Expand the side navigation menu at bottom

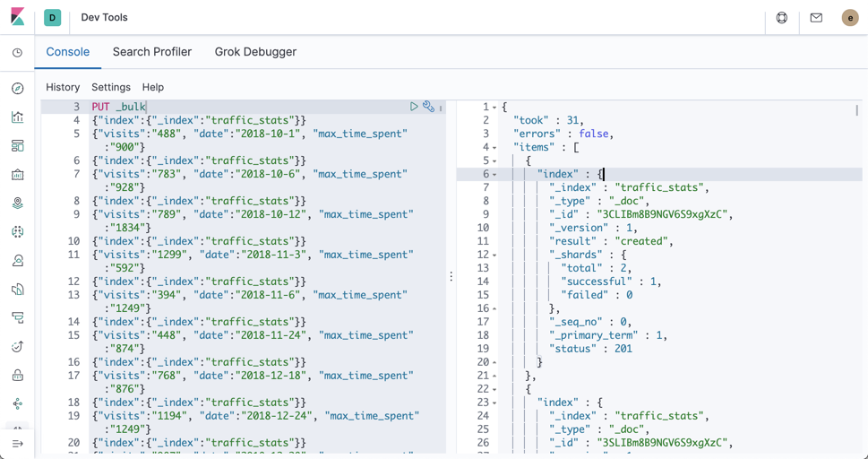[x=18, y=444]
